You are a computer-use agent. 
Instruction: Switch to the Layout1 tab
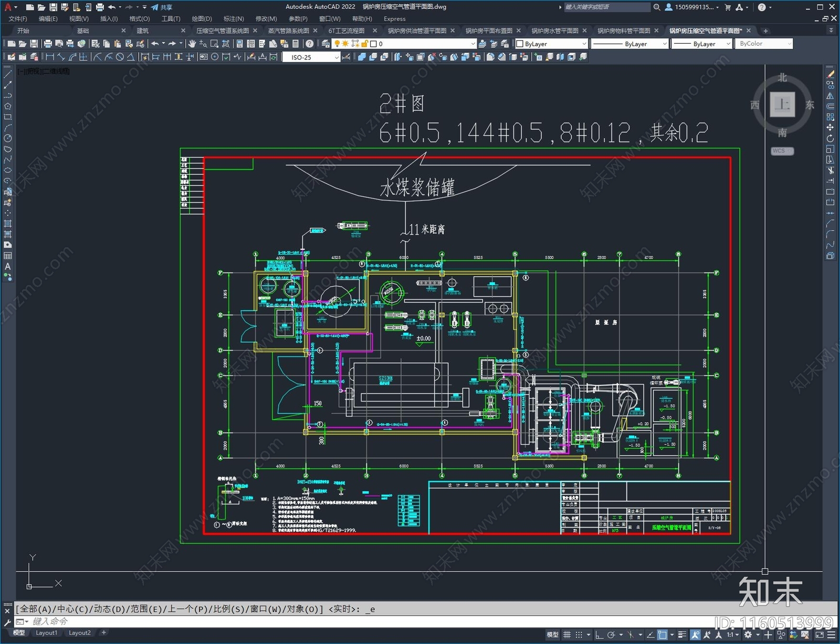[x=46, y=633]
